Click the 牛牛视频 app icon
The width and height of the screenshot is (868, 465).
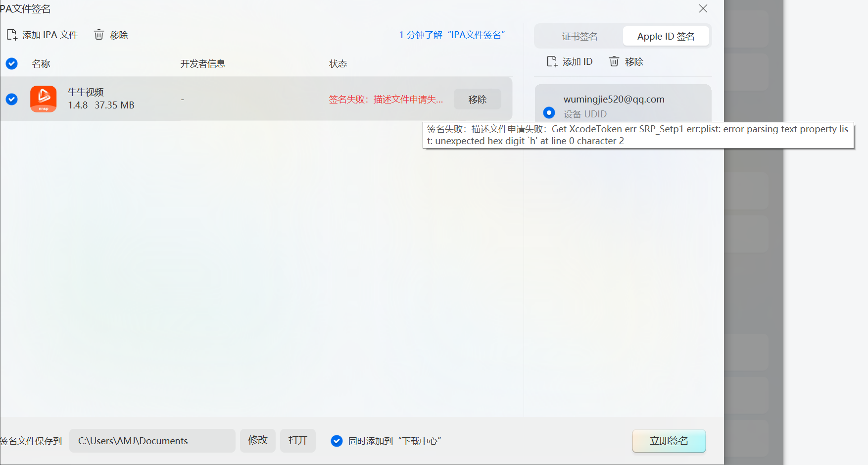[x=44, y=99]
